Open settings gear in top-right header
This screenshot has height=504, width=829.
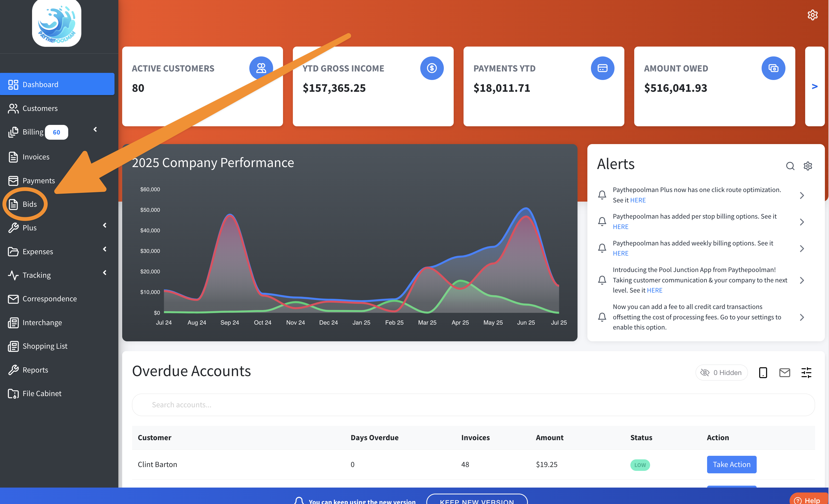pyautogui.click(x=812, y=15)
